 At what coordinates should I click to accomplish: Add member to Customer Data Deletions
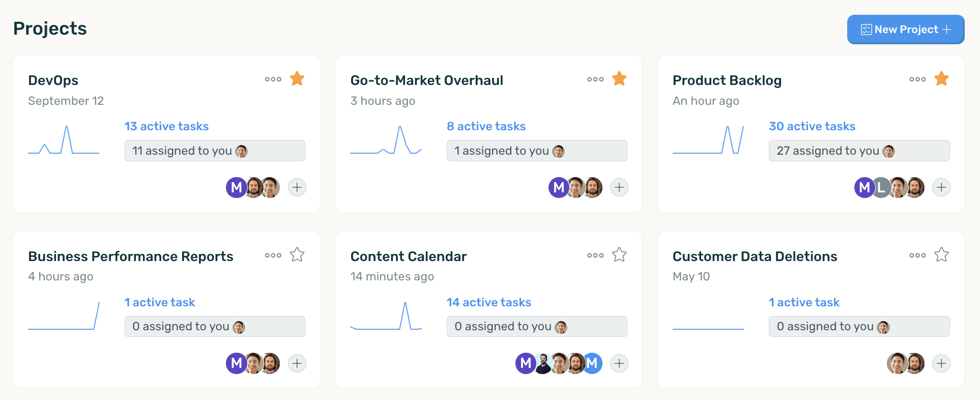pyautogui.click(x=941, y=363)
